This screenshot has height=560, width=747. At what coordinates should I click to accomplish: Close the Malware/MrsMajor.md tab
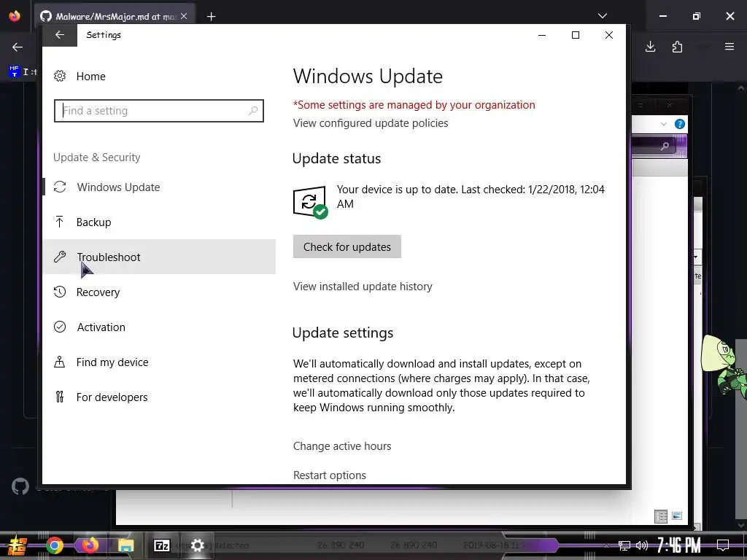(184, 16)
